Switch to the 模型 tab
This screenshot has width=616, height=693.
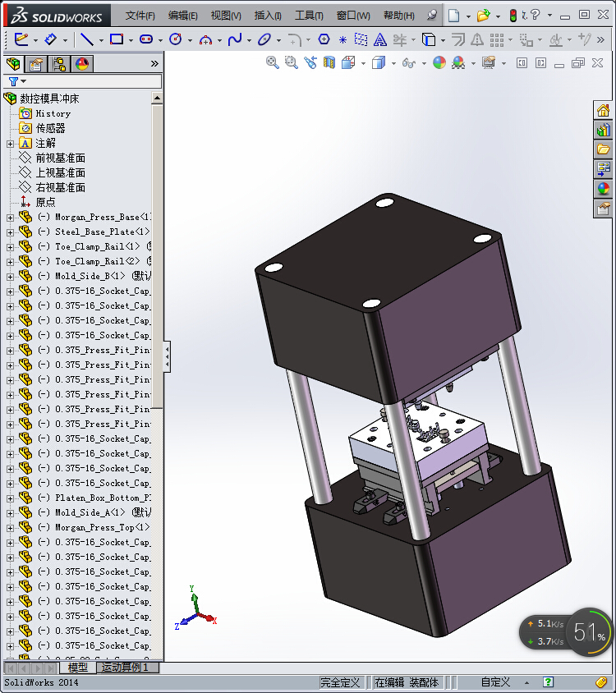click(77, 668)
